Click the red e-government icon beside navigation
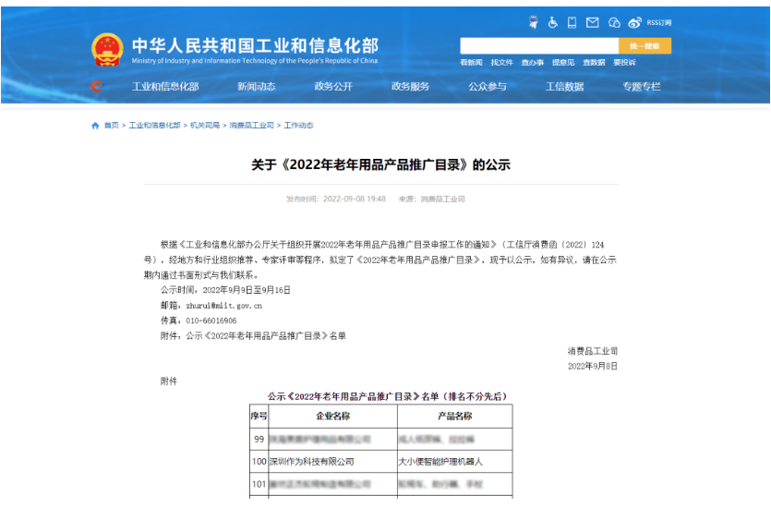The width and height of the screenshot is (771, 532). tap(97, 87)
